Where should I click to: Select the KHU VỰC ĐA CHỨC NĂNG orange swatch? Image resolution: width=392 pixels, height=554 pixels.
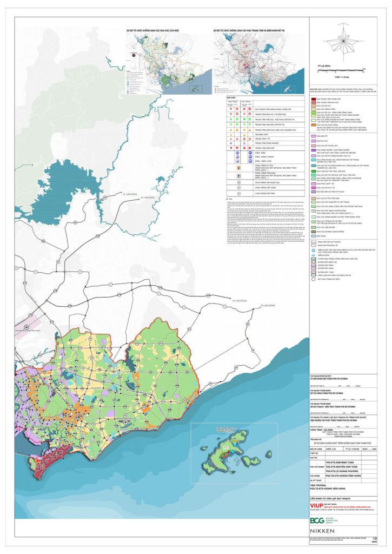click(x=314, y=125)
